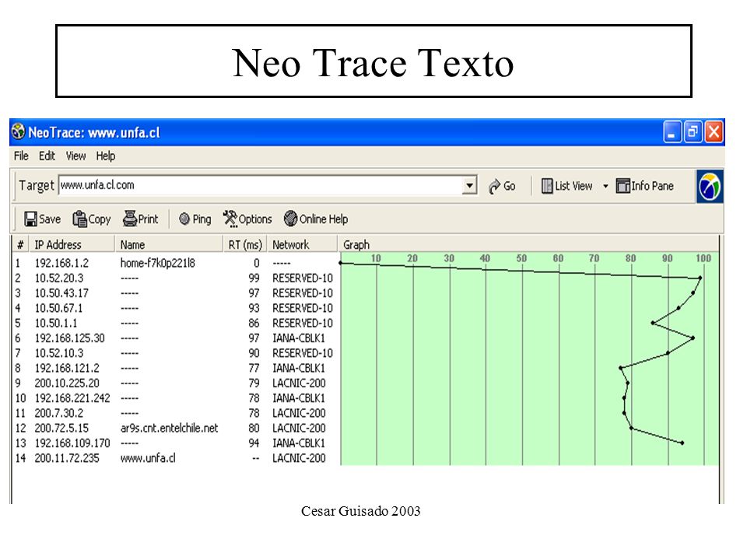Switch to List View
The image size is (747, 560).
(x=567, y=186)
